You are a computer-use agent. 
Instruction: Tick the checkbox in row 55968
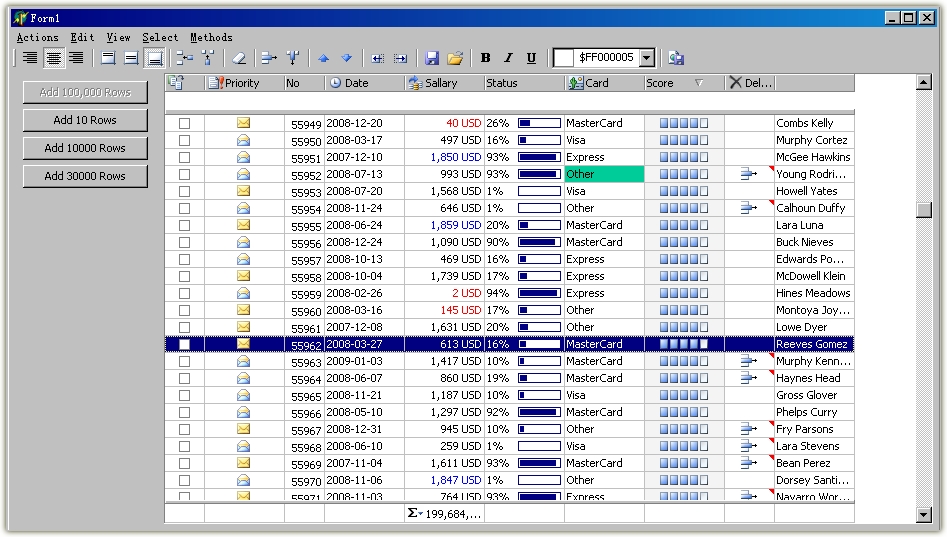tap(184, 446)
